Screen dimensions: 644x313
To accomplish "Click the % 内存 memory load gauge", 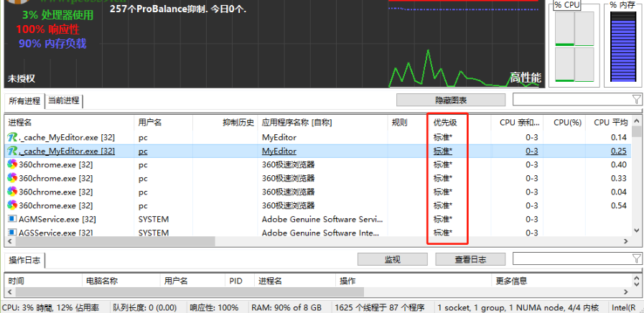I will (x=622, y=47).
